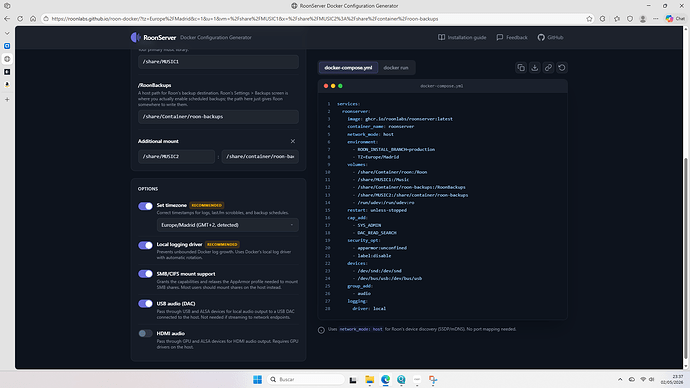The width and height of the screenshot is (690, 388).
Task: Edit the /share/MUSIC1 path field
Action: point(218,62)
